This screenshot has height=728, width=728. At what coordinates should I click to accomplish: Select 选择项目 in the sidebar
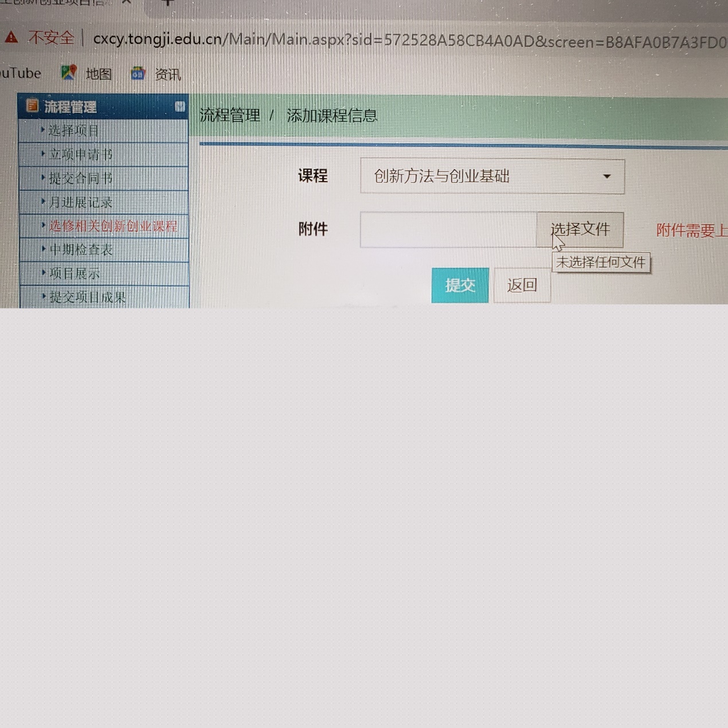[x=73, y=131]
